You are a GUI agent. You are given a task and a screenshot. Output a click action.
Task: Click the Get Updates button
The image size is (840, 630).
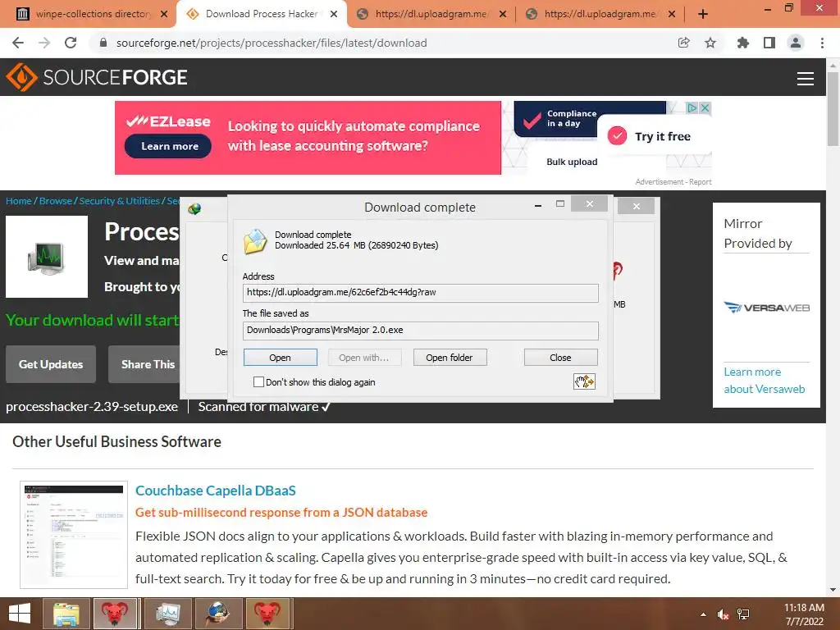coord(51,364)
